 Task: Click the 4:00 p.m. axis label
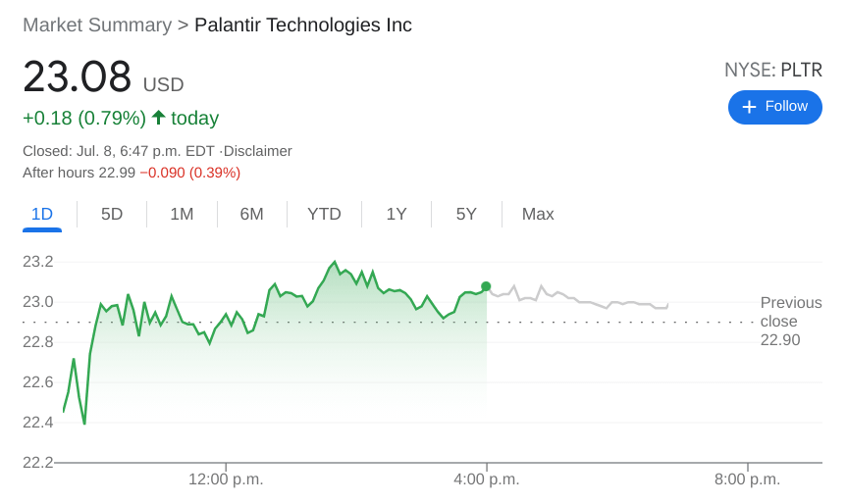487,479
